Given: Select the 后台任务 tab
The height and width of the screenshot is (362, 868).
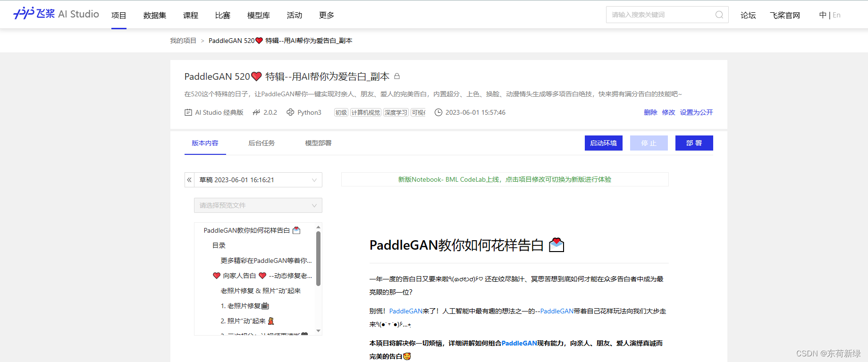Looking at the screenshot, I should point(261,143).
